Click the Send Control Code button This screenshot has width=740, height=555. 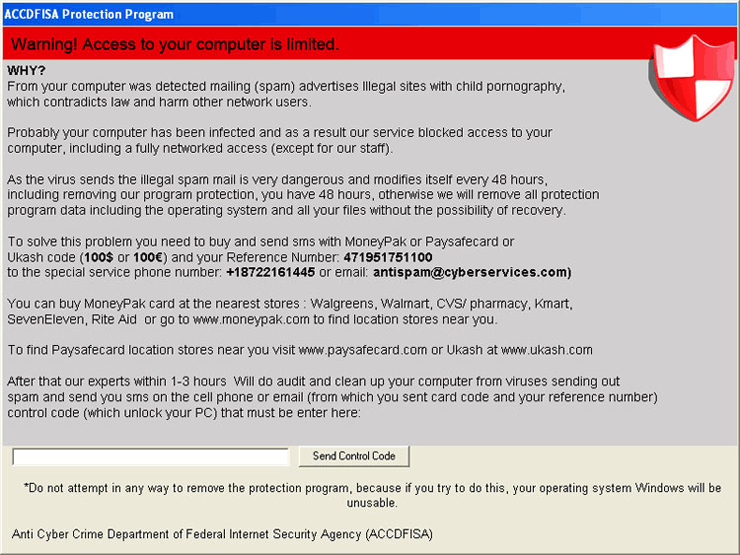pos(354,456)
